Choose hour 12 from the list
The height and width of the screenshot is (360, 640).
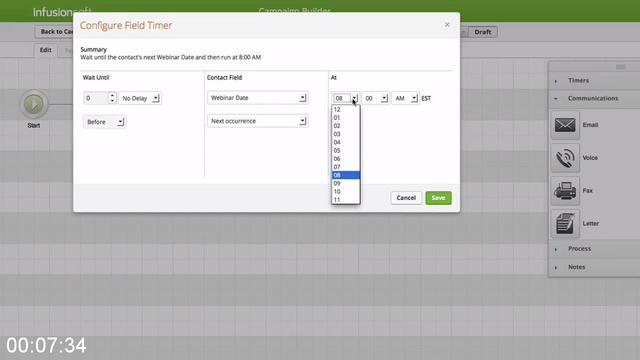pyautogui.click(x=346, y=109)
